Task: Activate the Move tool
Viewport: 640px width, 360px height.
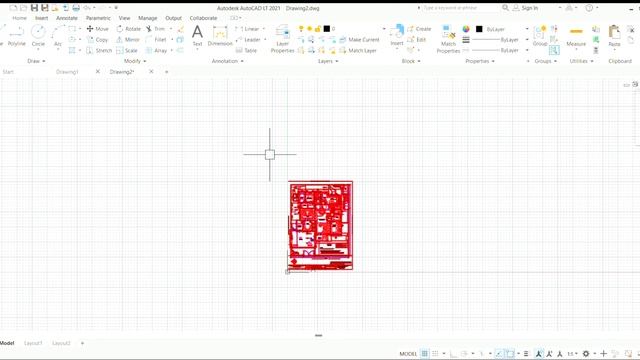Action: (98, 29)
